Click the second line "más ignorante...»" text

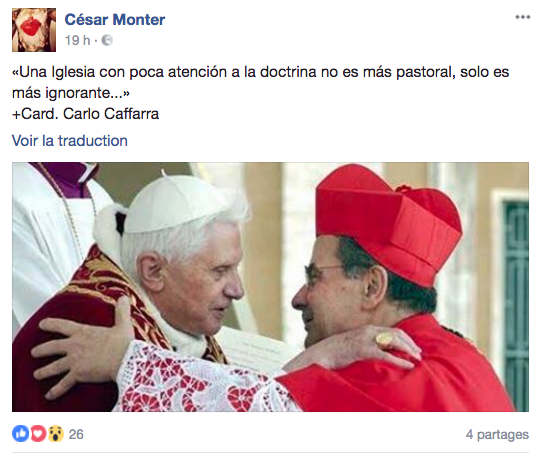tap(71, 93)
